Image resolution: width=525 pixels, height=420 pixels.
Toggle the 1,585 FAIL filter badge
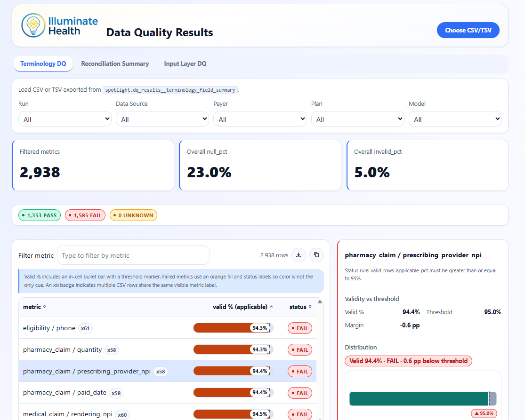(85, 214)
